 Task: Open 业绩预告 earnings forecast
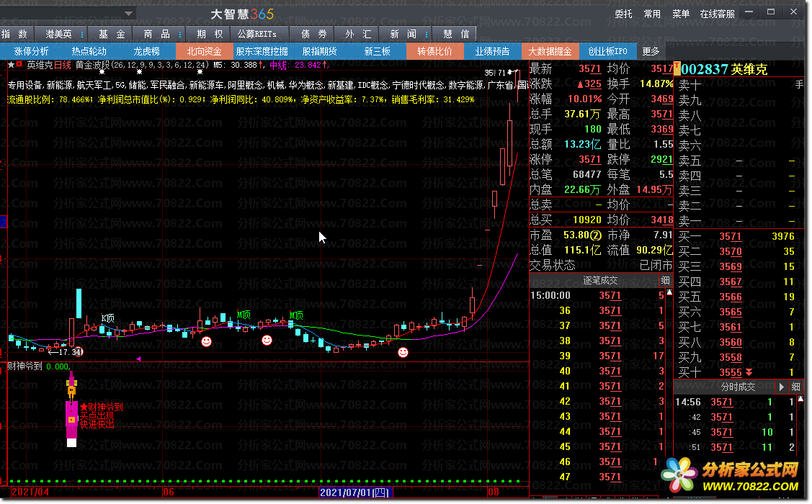(x=492, y=51)
